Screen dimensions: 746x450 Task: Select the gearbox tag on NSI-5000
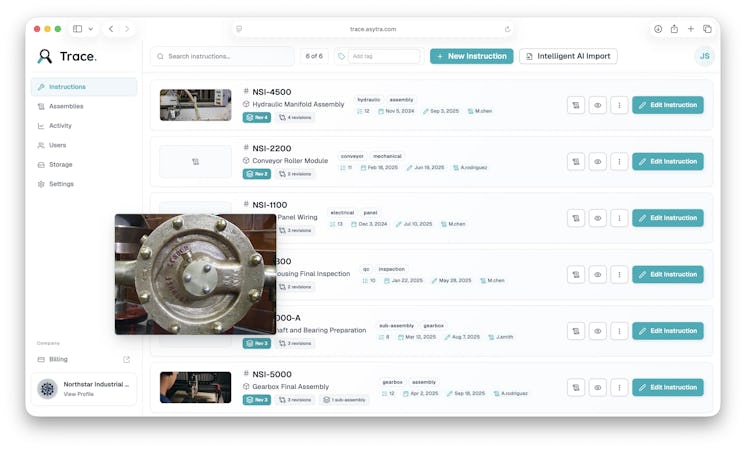click(393, 382)
